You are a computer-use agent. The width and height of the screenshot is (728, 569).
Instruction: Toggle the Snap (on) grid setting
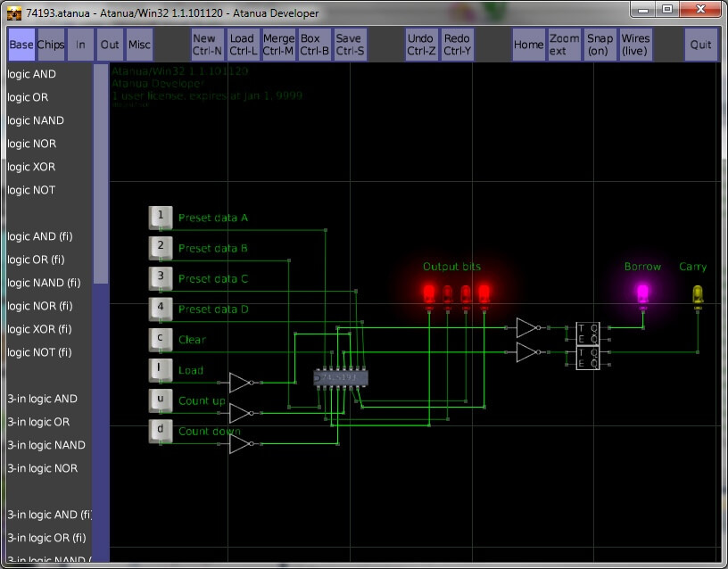(600, 45)
